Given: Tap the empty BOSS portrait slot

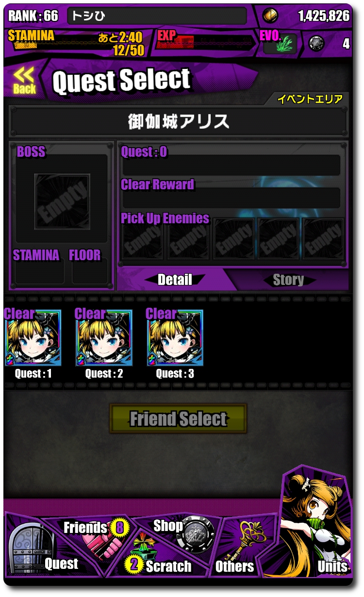Looking at the screenshot, I should (62, 195).
